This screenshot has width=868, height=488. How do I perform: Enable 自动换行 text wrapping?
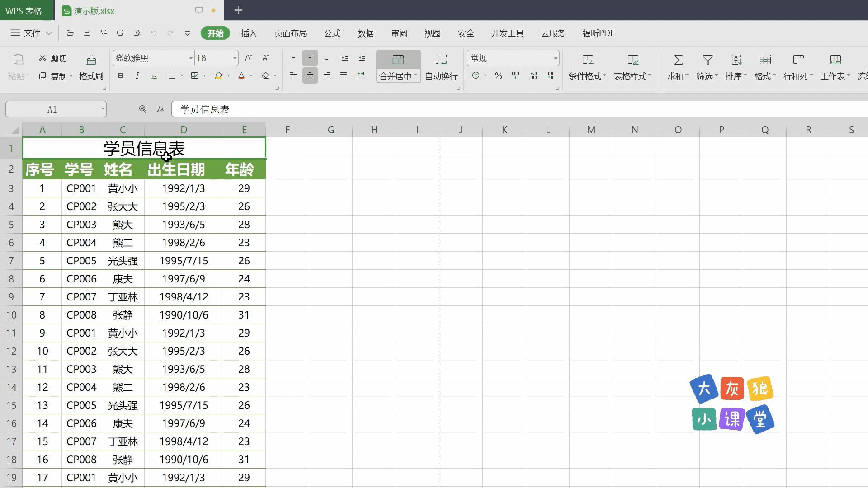click(x=441, y=66)
